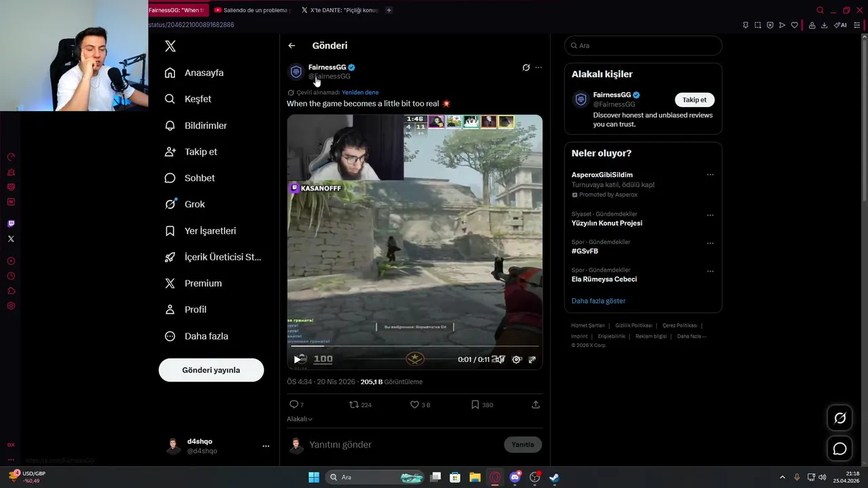
Task: Toggle video mute speaker icon
Action: click(499, 360)
